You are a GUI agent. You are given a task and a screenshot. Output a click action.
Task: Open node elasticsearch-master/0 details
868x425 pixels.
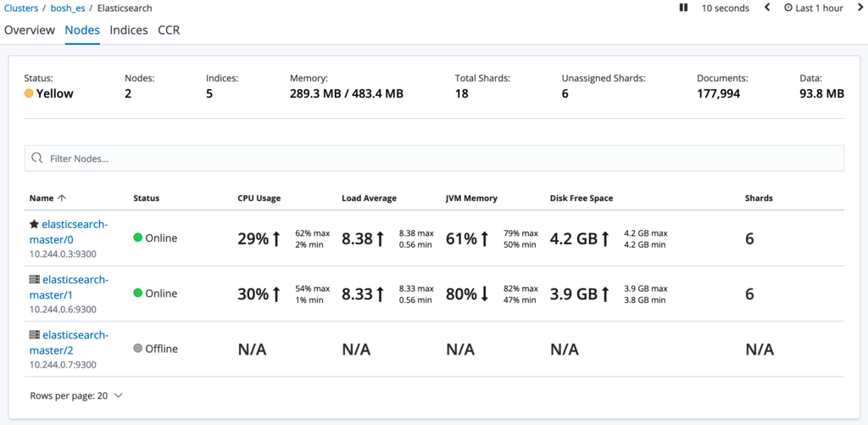click(x=68, y=231)
